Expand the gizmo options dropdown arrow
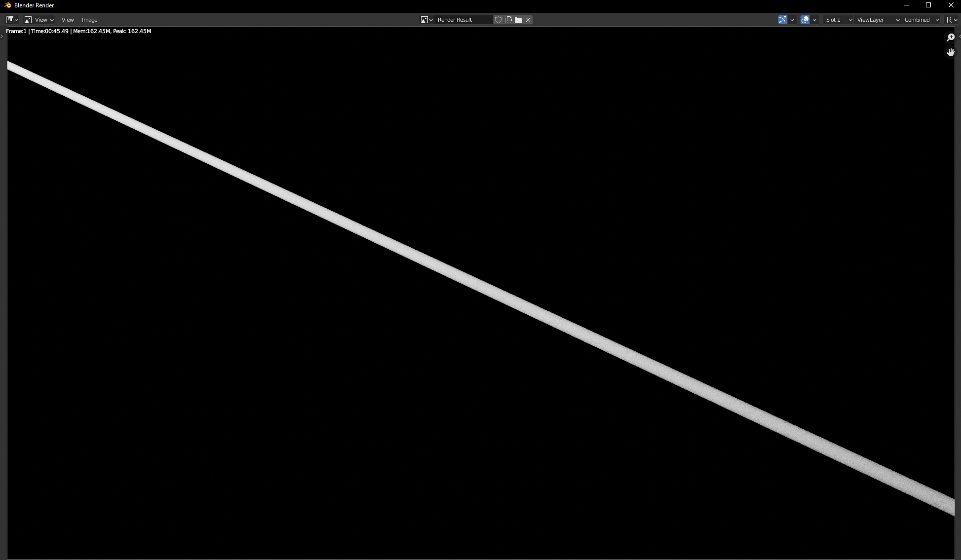Screen dimensions: 961x560 [x=792, y=20]
